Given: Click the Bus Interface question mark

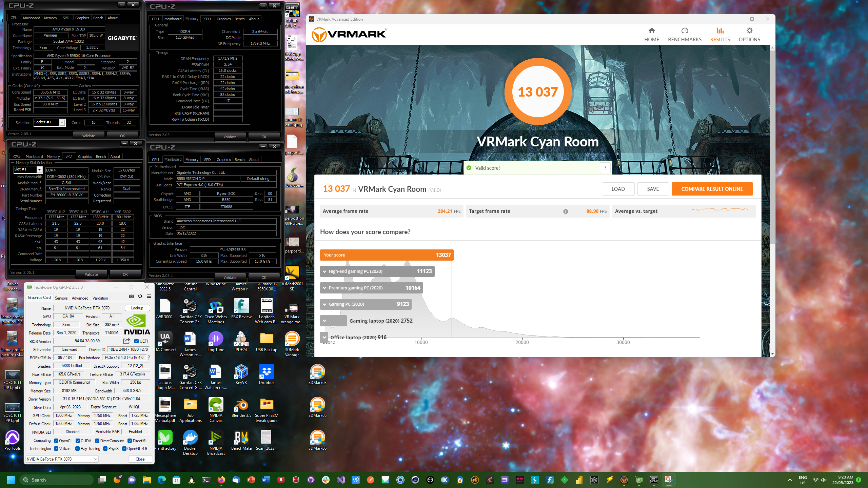Looking at the screenshot, I should tap(149, 358).
